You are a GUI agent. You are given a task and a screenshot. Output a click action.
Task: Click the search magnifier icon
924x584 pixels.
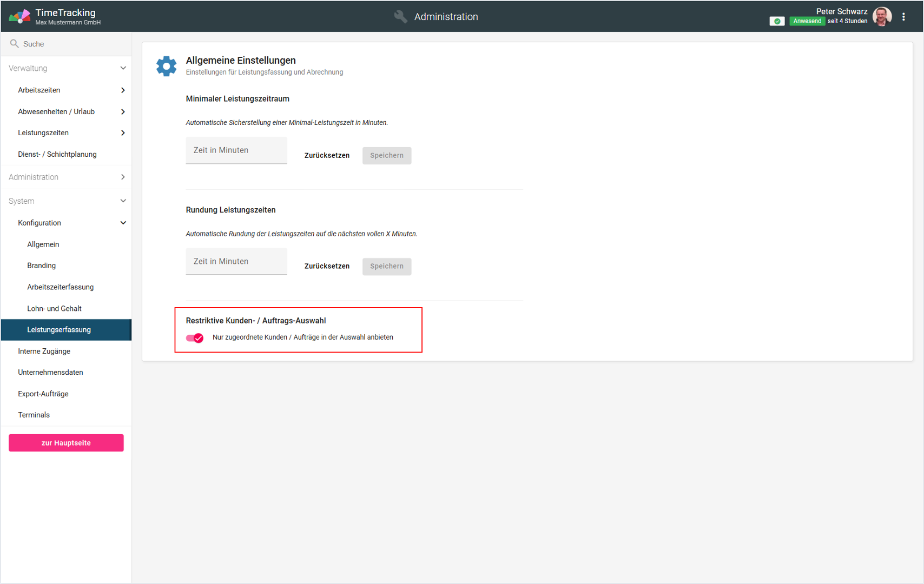click(x=15, y=44)
